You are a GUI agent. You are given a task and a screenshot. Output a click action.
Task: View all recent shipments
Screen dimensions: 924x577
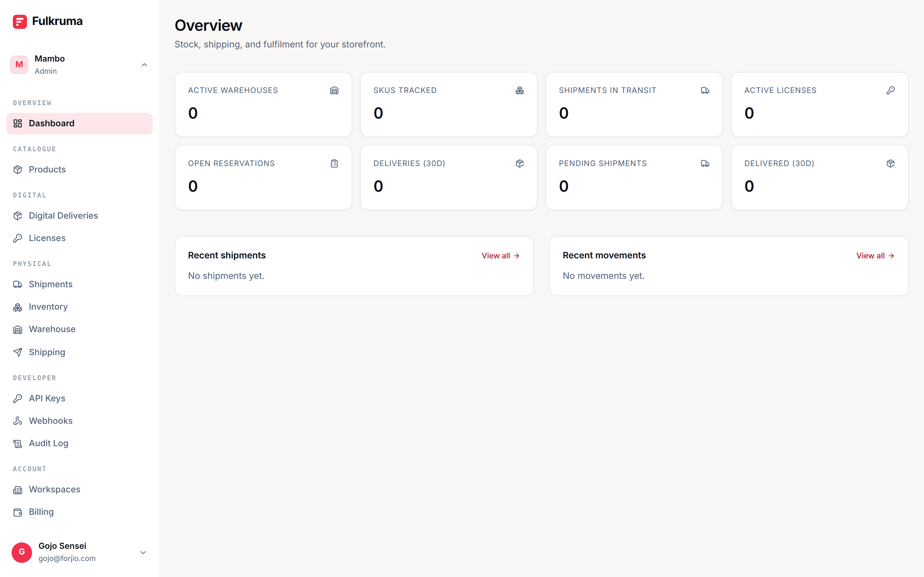point(501,256)
